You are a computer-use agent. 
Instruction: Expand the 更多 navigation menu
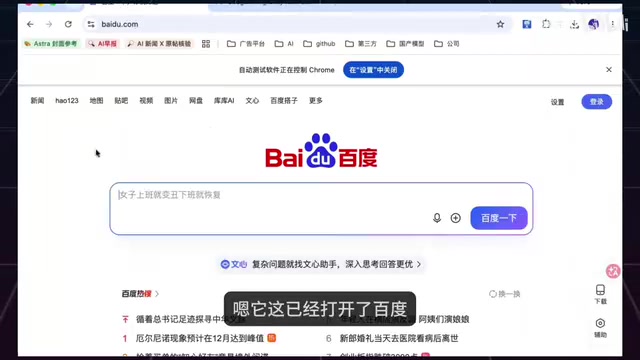(x=316, y=101)
